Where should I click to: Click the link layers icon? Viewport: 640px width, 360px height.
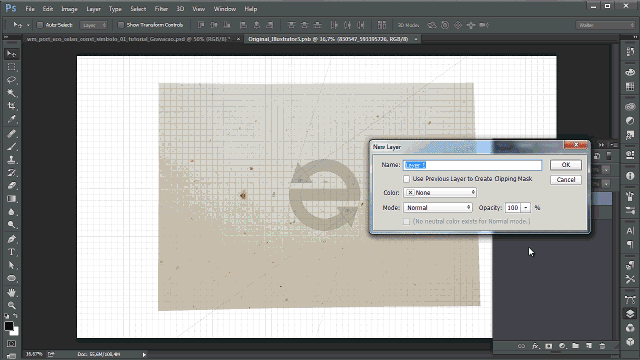pos(521,346)
